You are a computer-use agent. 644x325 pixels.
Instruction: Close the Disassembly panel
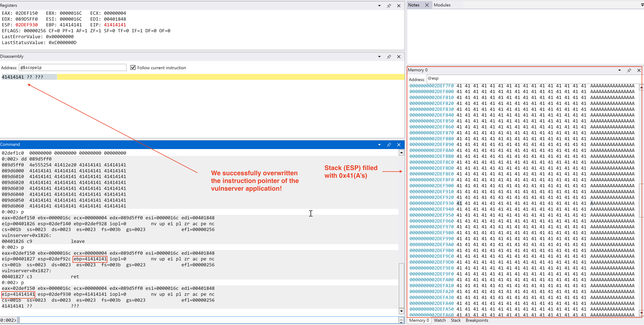(x=399, y=57)
